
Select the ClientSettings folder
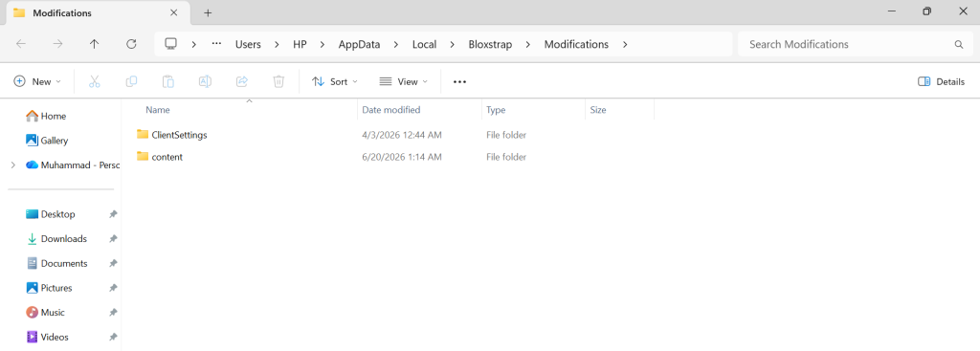[x=179, y=135]
